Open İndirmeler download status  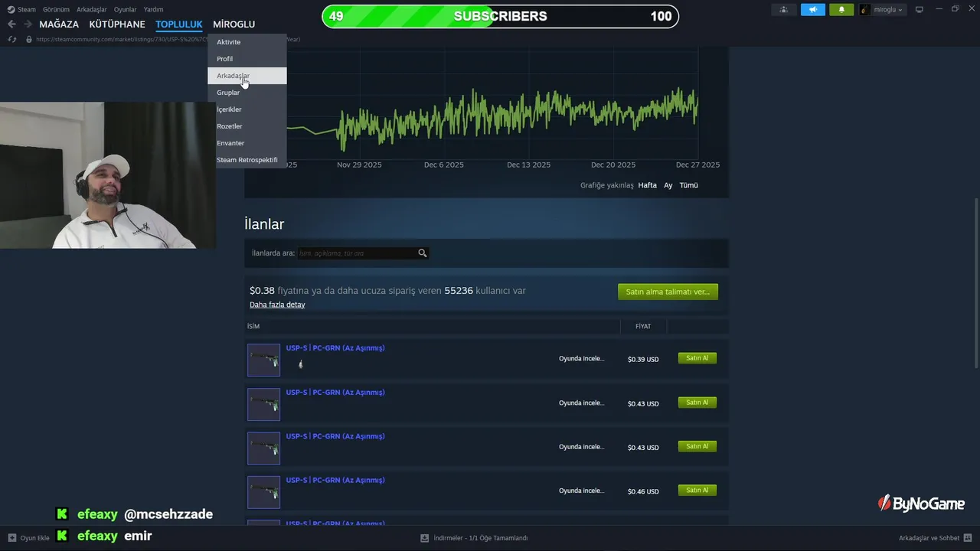pyautogui.click(x=481, y=538)
